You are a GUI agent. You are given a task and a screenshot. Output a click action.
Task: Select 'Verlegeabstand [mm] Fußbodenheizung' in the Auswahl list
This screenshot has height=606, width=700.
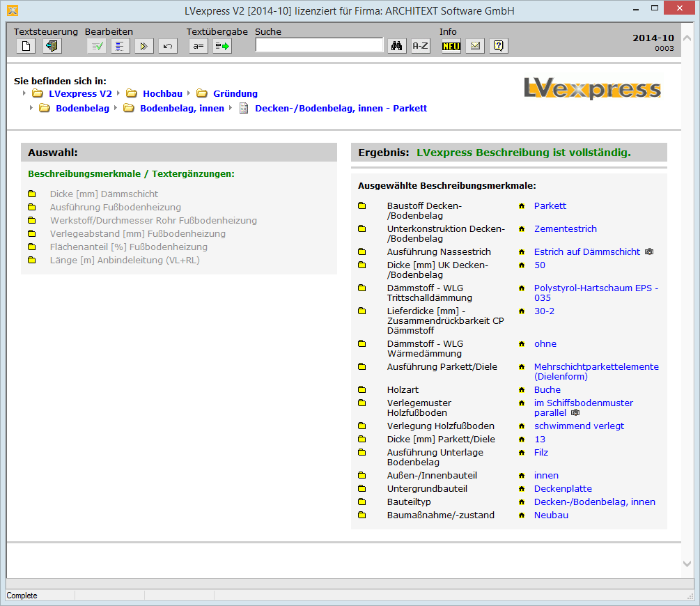point(138,233)
